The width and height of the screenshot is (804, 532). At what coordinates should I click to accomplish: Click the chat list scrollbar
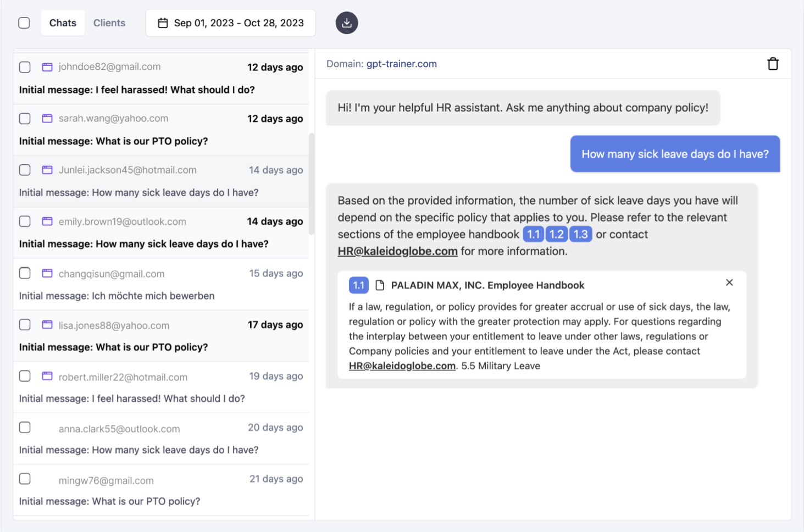tap(312, 184)
